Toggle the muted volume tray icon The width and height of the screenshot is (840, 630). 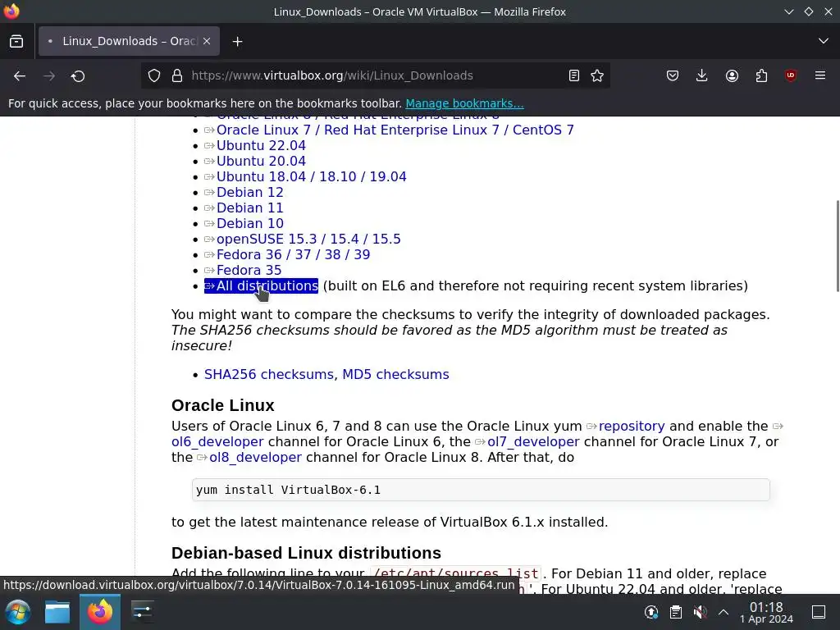[701, 612]
